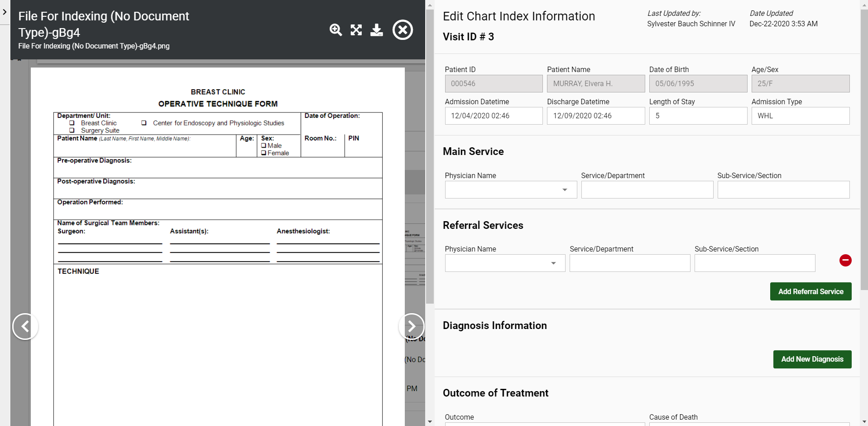Click the document viewer vertical scrollbar
Screen dimensions: 868x426
(430, 156)
